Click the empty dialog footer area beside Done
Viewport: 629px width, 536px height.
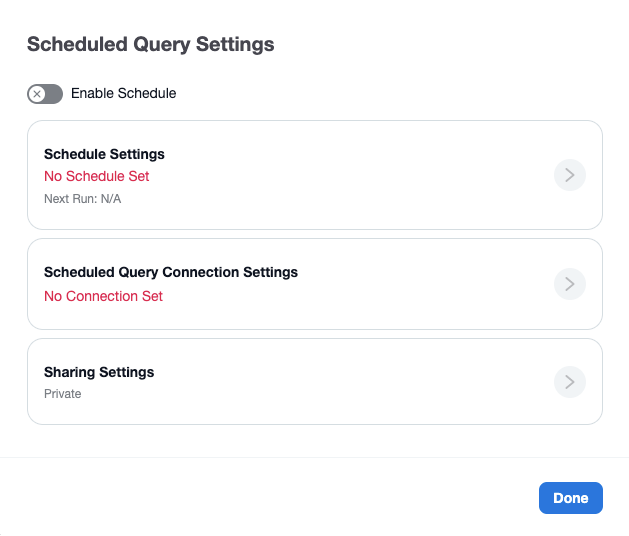(x=269, y=497)
